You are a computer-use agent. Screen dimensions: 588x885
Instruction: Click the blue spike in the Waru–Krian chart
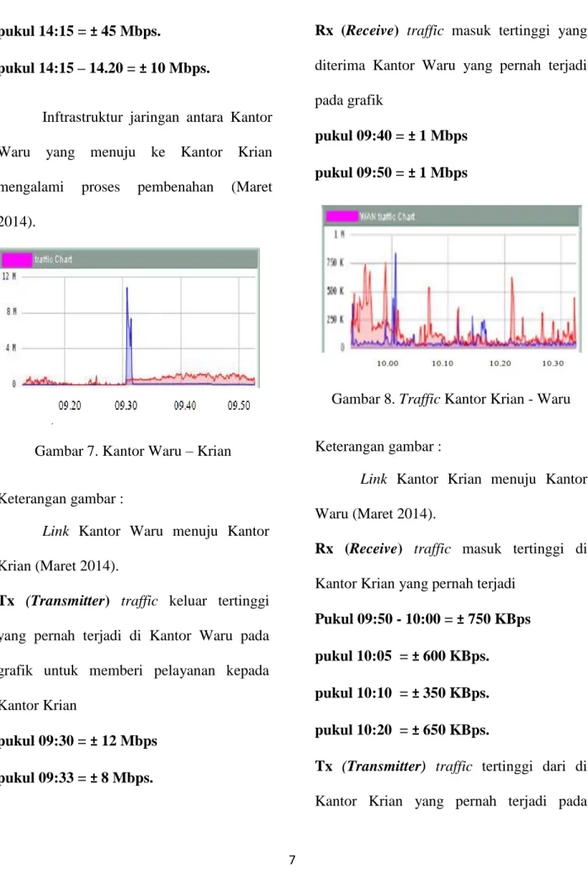129,336
